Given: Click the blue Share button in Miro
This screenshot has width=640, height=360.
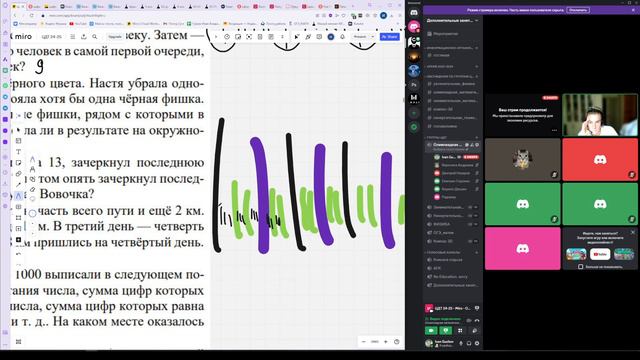Looking at the screenshot, I should 390,37.
